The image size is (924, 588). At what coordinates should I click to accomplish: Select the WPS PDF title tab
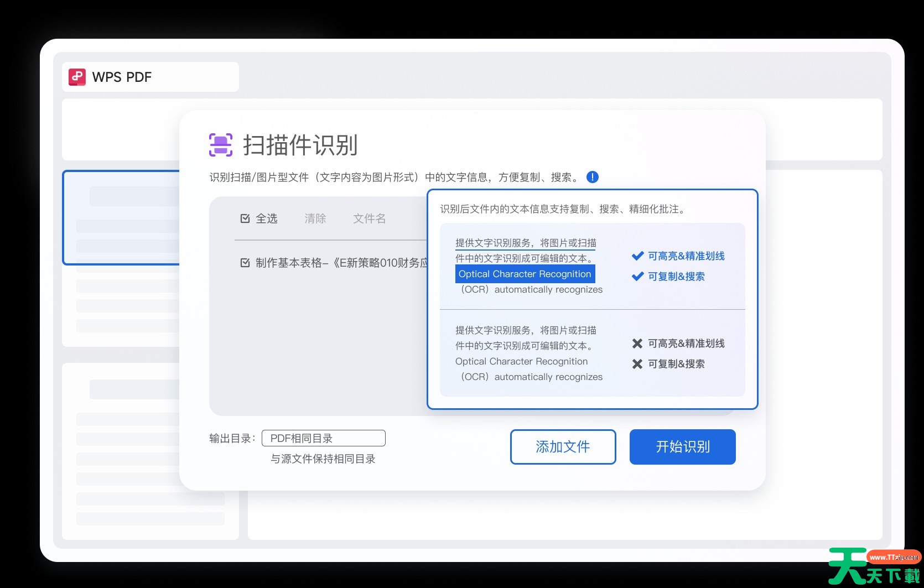pyautogui.click(x=150, y=77)
